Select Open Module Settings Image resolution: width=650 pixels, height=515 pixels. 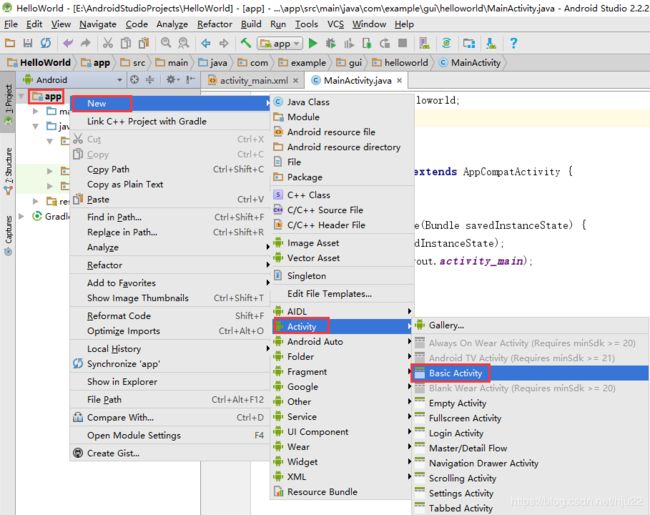[x=170, y=435]
